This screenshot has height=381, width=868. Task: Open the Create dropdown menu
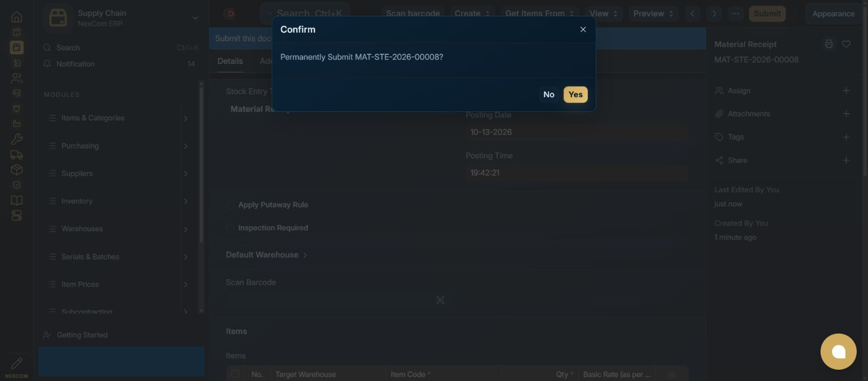click(472, 14)
